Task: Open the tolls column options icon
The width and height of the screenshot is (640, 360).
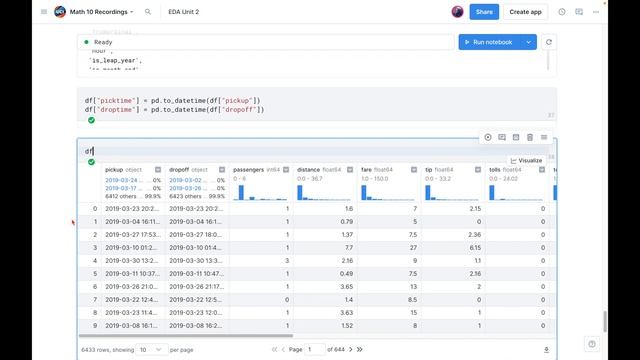Action: pyautogui.click(x=542, y=169)
